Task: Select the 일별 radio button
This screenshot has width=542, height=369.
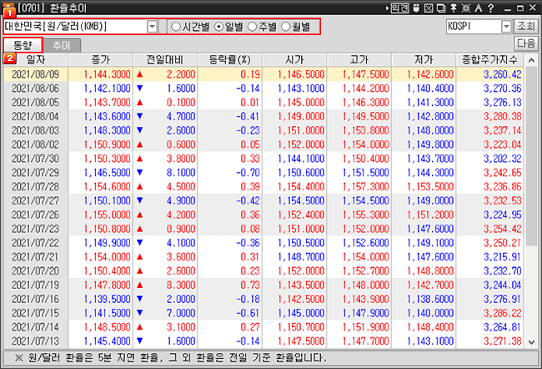Action: 218,27
